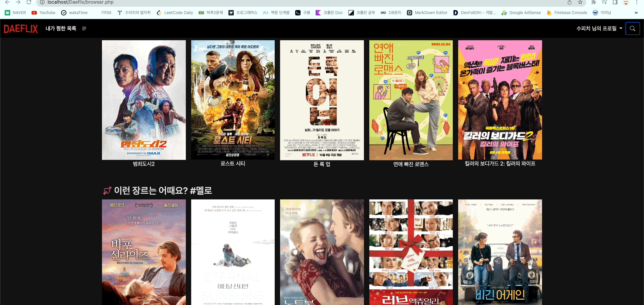This screenshot has height=305, width=644.
Task: Open the MarkDown Editor bookmark
Action: click(x=427, y=13)
